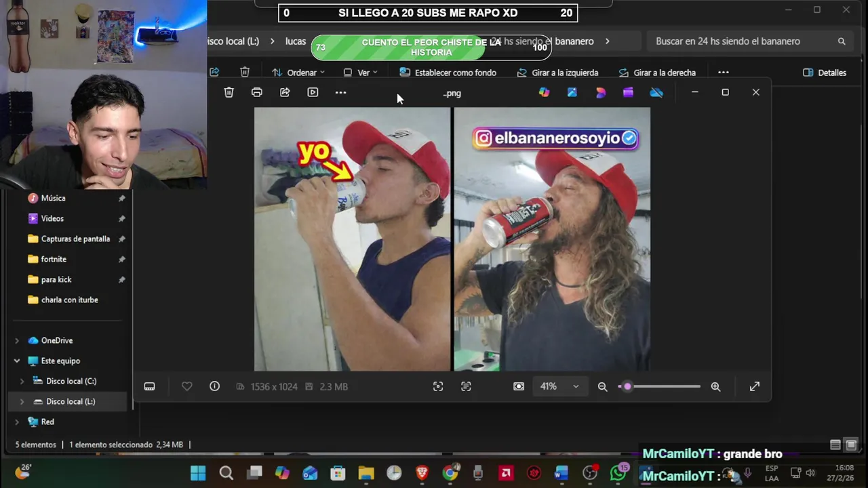Enter full screen in Photos viewer

[x=754, y=386]
